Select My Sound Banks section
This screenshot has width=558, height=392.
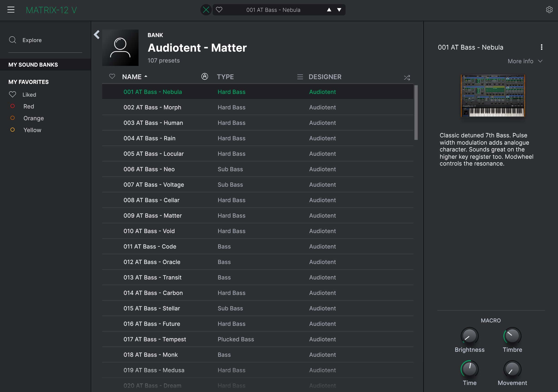pos(45,65)
